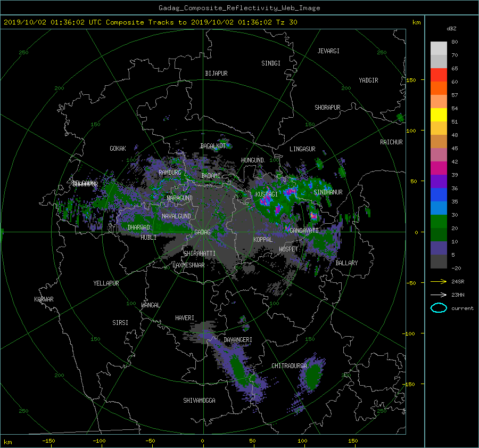Click the white 23MN arrow legend icon
Screen dimensions: 479x448
[x=439, y=295]
